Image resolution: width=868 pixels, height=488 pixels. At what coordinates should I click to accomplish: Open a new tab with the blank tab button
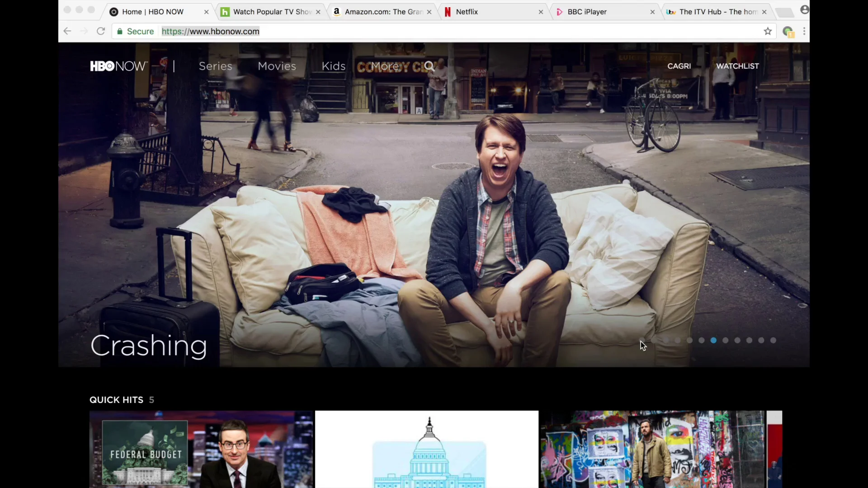click(785, 13)
